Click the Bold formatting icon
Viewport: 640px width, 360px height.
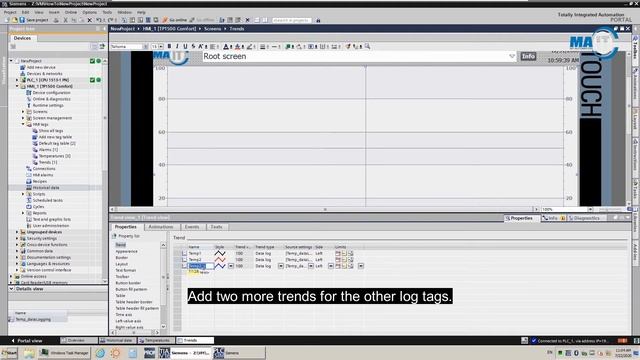[x=169, y=47]
